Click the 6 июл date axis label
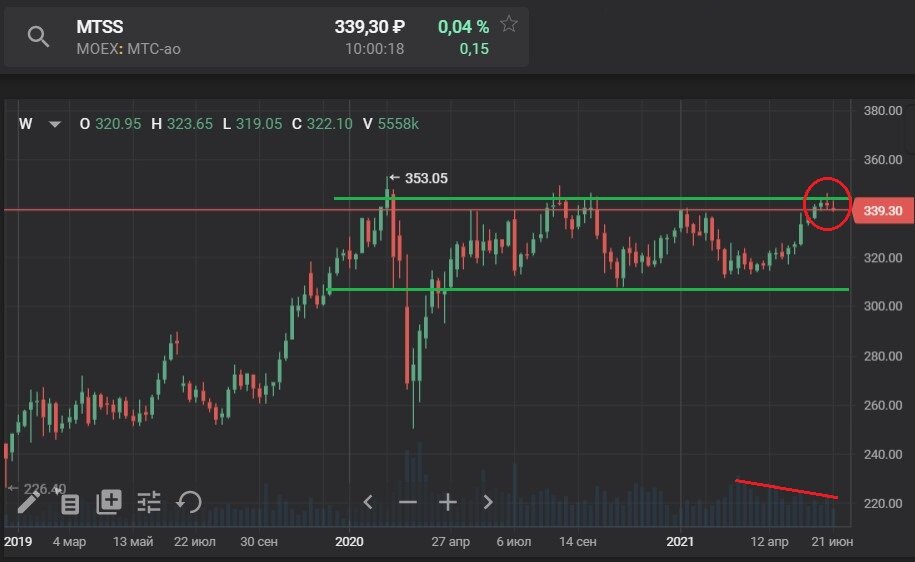 tap(514, 542)
